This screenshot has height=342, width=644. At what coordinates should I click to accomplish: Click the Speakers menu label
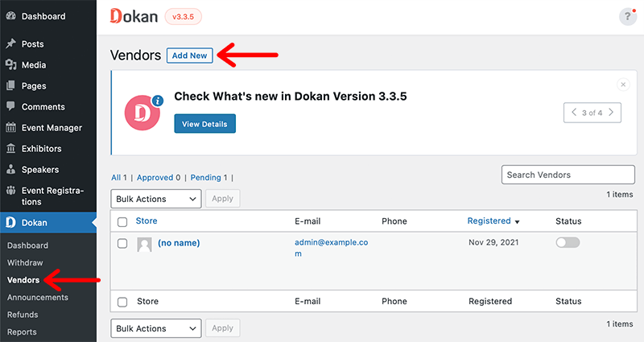coord(40,170)
